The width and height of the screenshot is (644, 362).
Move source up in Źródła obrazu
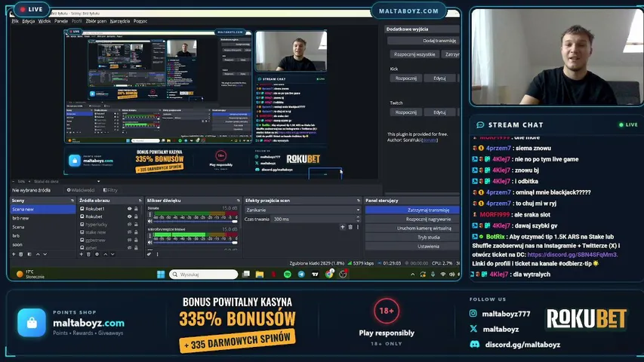105,254
